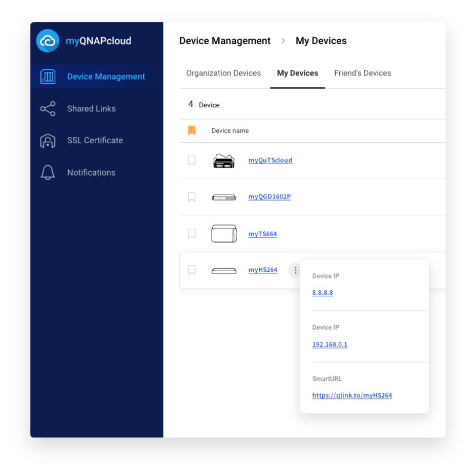The height and width of the screenshot is (476, 476).
Task: Toggle bookmark for myHS264 device
Action: [x=192, y=270]
